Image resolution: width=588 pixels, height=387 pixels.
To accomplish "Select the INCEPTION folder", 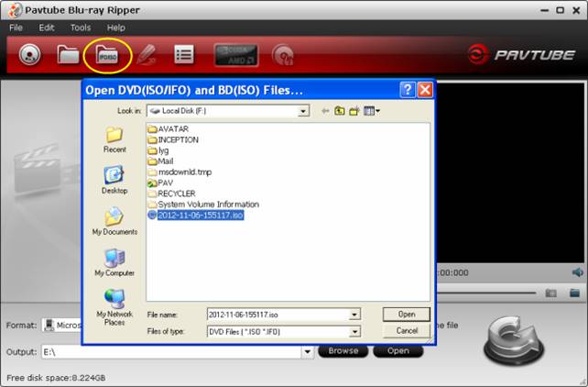I will pyautogui.click(x=173, y=140).
